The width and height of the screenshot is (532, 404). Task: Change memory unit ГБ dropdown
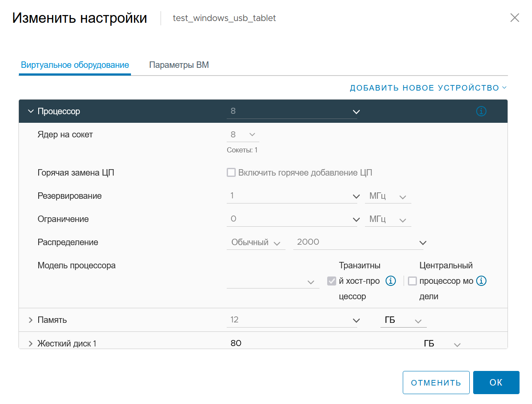[404, 320]
